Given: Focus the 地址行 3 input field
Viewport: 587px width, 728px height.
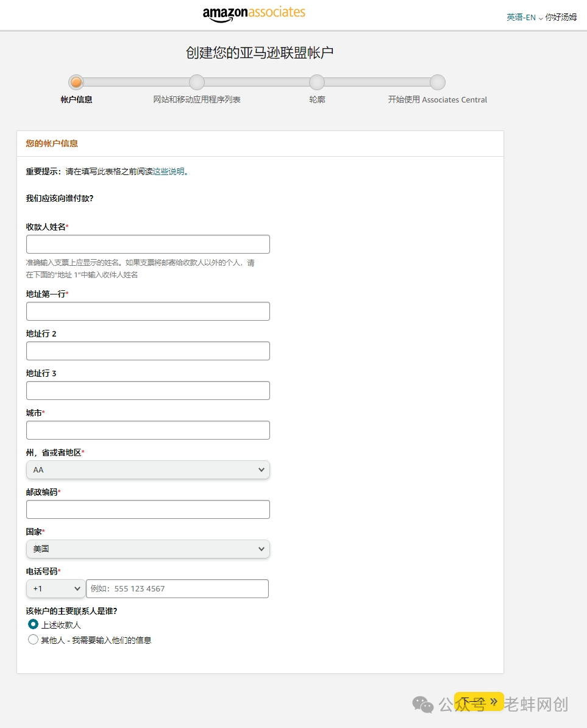Looking at the screenshot, I should pos(148,390).
